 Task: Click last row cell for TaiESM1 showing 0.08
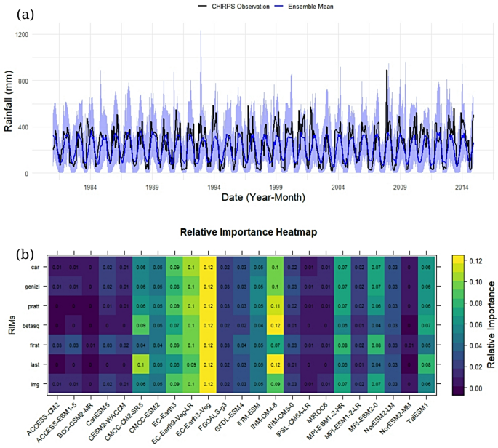pyautogui.click(x=426, y=364)
